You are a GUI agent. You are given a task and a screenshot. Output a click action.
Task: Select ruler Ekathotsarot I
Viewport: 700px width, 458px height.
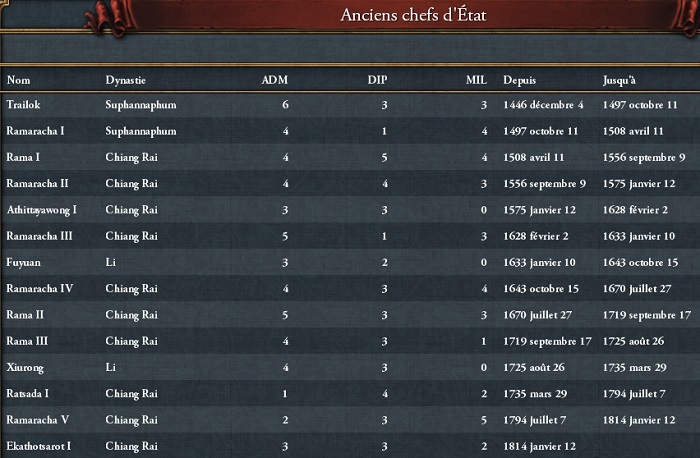click(x=350, y=446)
